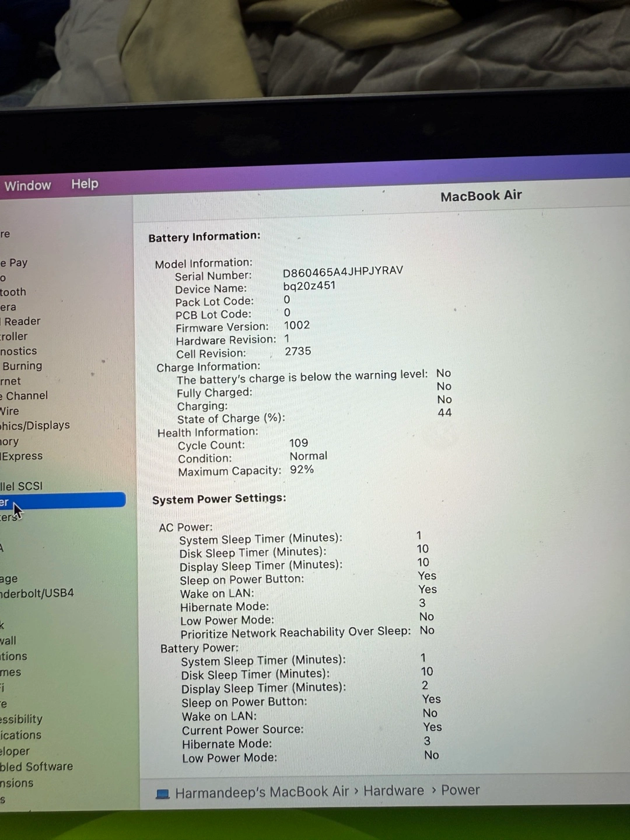Select the Graphics/Displays sidebar item
Image resolution: width=630 pixels, height=840 pixels.
click(x=35, y=426)
